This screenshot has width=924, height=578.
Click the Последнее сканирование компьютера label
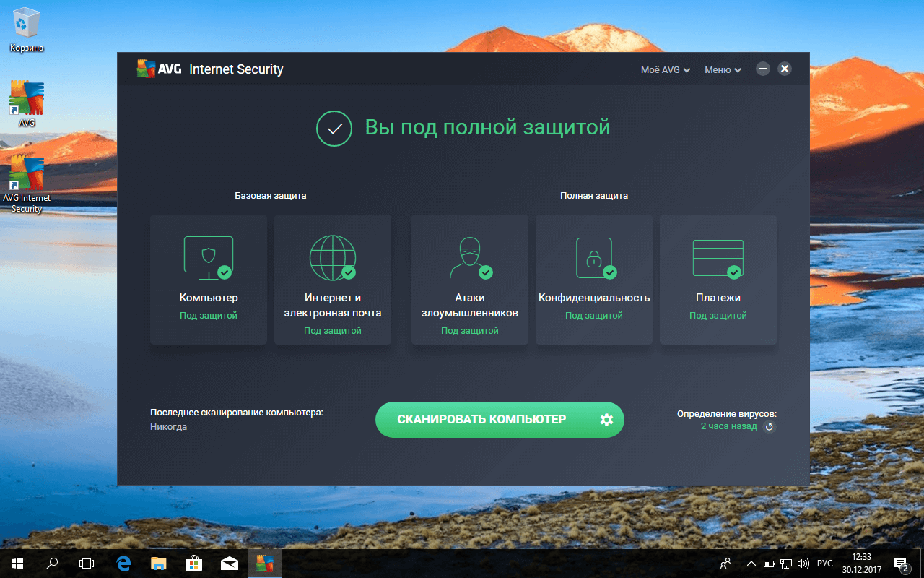coord(237,413)
